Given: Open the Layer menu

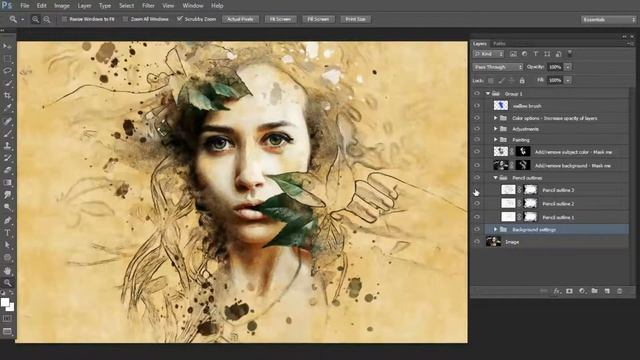Looking at the screenshot, I should click(x=84, y=6).
